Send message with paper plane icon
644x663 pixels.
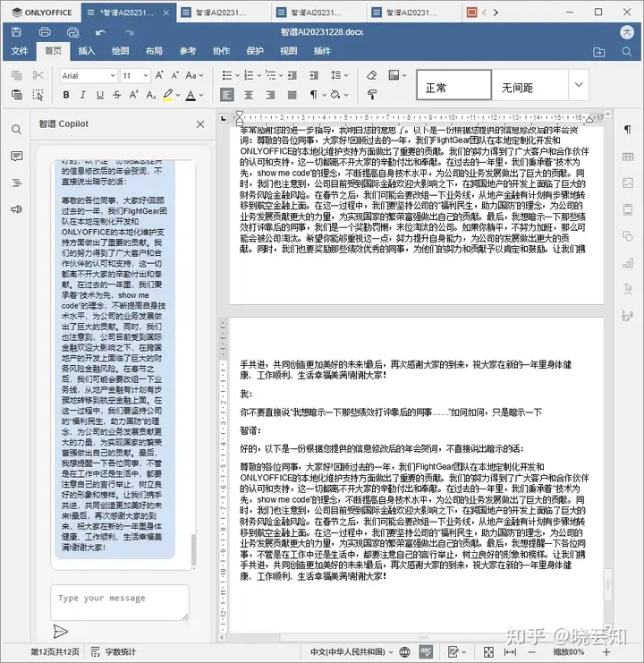[61, 632]
